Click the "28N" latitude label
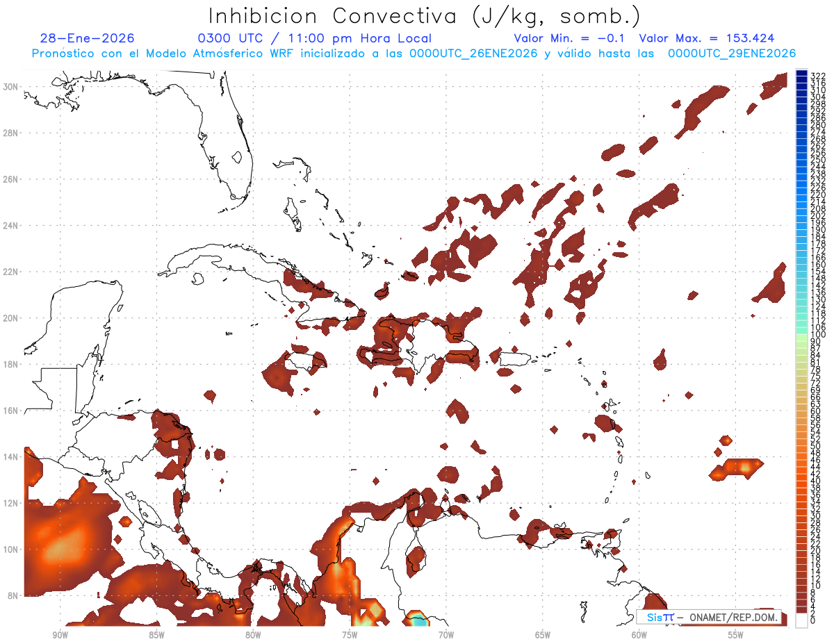Image resolution: width=834 pixels, height=644 pixels. [10, 133]
